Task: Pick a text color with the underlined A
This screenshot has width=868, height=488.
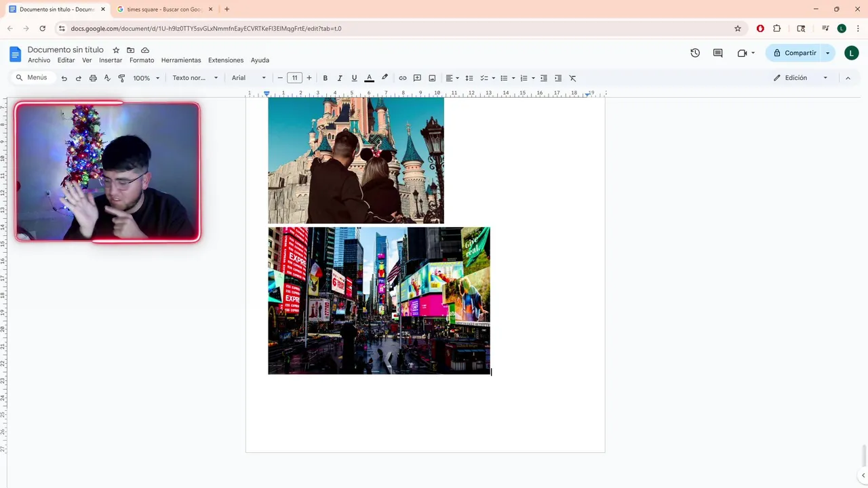Action: (370, 78)
